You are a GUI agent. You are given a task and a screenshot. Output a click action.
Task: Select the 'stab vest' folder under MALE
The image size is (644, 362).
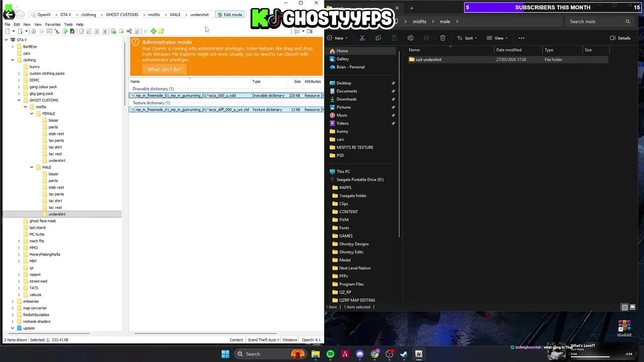(56, 188)
